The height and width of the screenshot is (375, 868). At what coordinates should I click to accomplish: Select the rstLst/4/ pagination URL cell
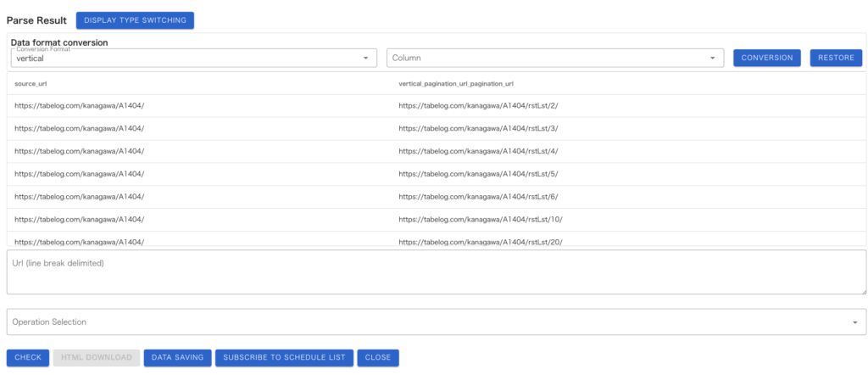[478, 151]
